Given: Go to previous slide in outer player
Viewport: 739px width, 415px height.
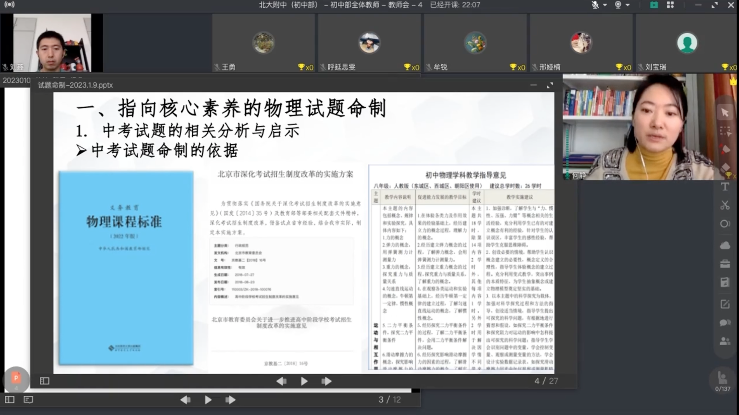Looking at the screenshot, I should pos(184,400).
